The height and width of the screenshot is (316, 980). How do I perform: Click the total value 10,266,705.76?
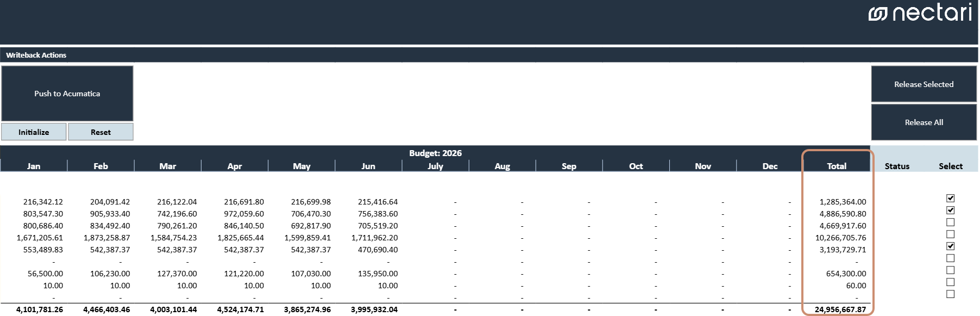pos(840,238)
